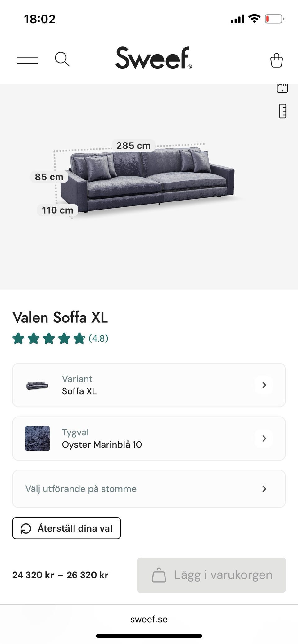Click chevron arrow on Tygval row
298x644 pixels.
point(264,438)
